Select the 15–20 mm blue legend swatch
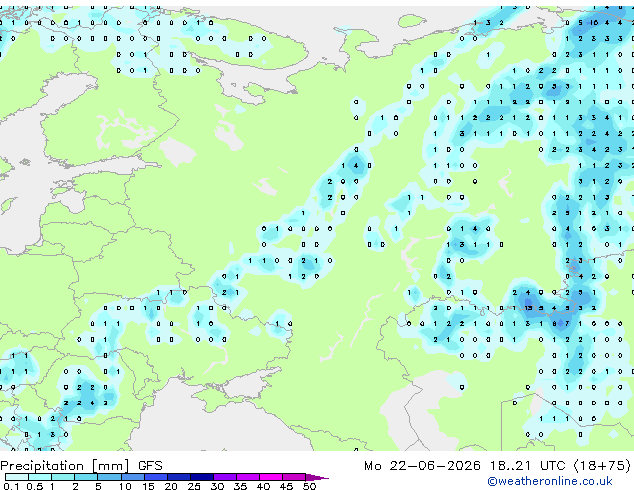 155,477
